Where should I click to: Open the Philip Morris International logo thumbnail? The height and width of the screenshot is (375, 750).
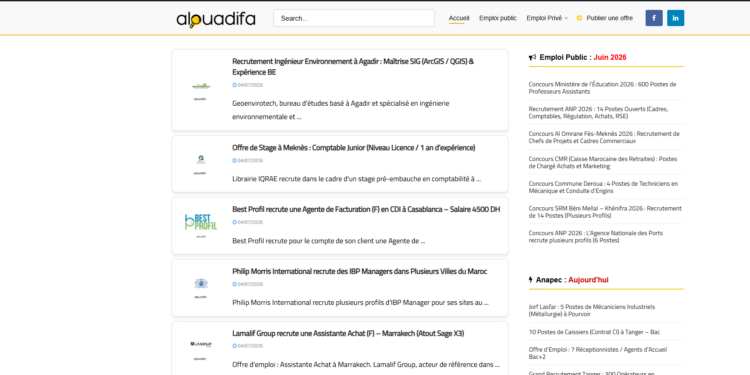[201, 288]
